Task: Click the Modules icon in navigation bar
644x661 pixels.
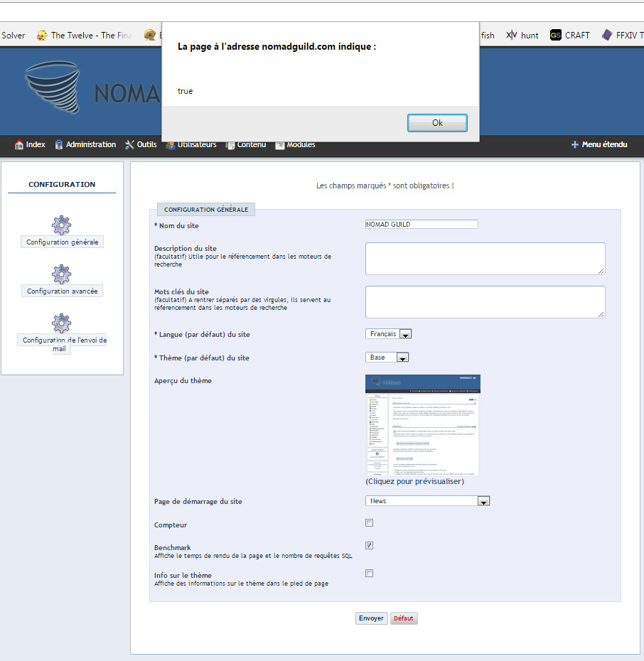Action: (280, 145)
